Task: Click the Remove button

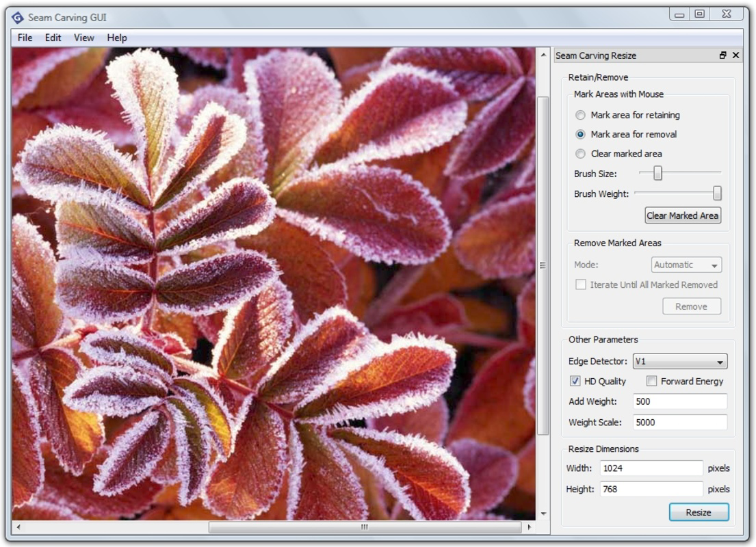Action: [x=692, y=306]
